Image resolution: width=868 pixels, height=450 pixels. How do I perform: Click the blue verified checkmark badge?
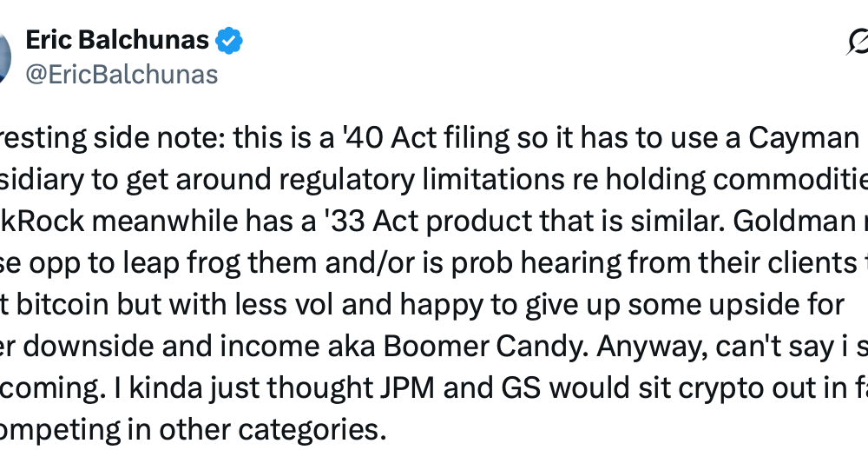click(230, 40)
